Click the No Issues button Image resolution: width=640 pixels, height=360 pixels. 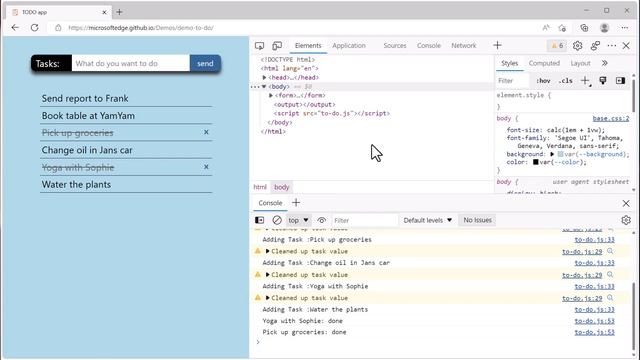coord(478,220)
